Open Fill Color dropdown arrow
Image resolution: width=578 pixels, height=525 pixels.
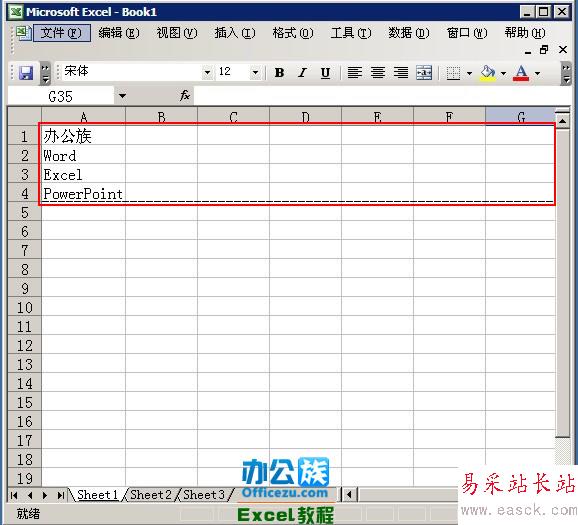pos(503,73)
